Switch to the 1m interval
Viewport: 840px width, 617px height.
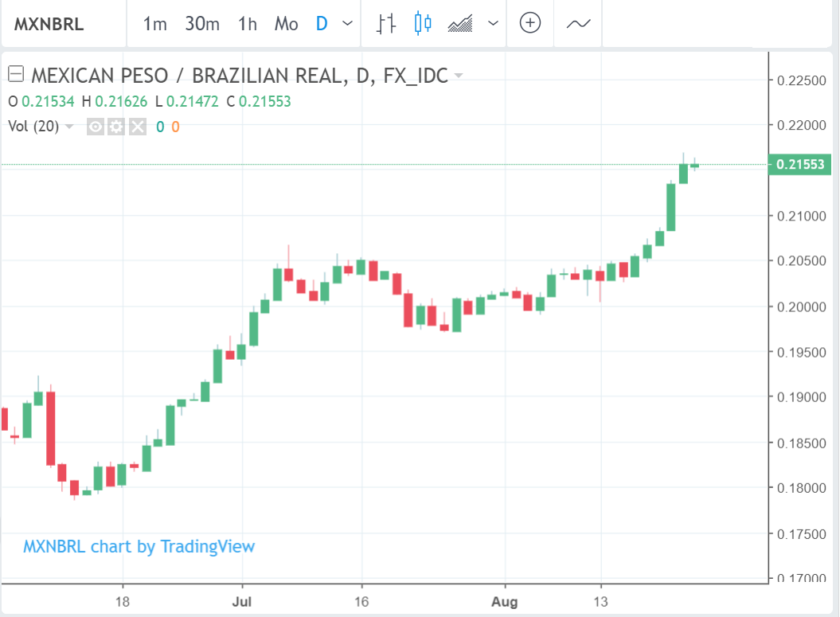tap(154, 24)
